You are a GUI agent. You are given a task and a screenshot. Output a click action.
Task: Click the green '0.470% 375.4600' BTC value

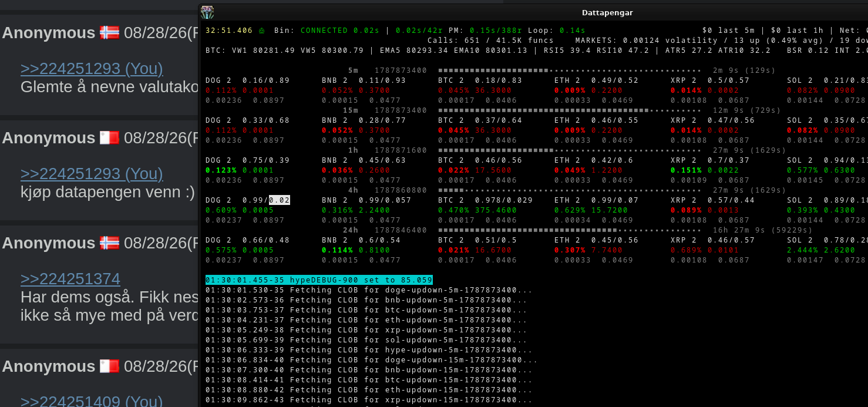tap(477, 210)
